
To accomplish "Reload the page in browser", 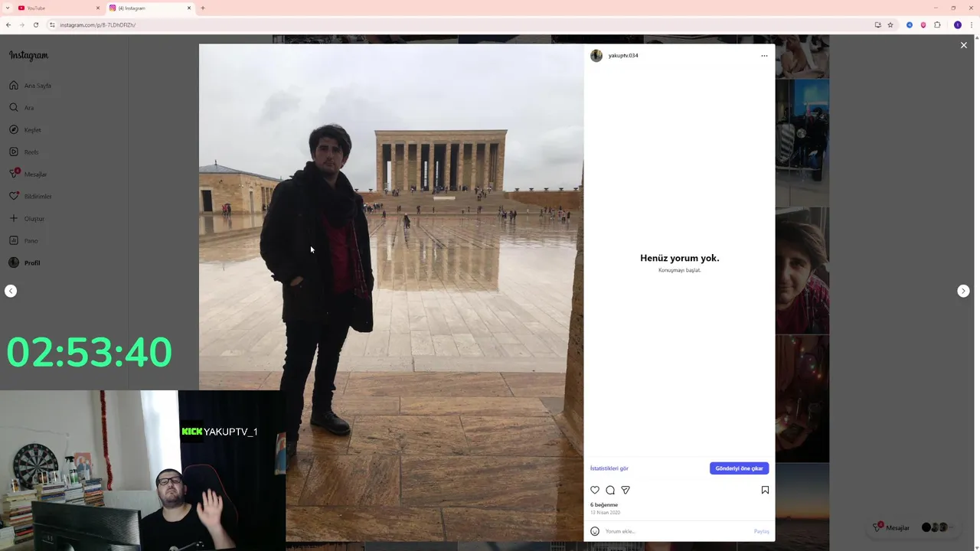I will [x=36, y=24].
